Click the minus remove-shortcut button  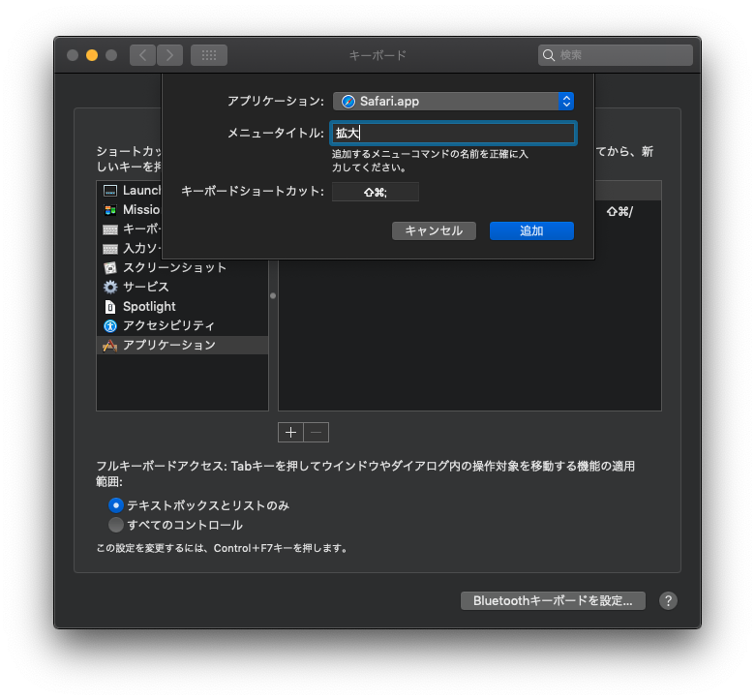317,432
